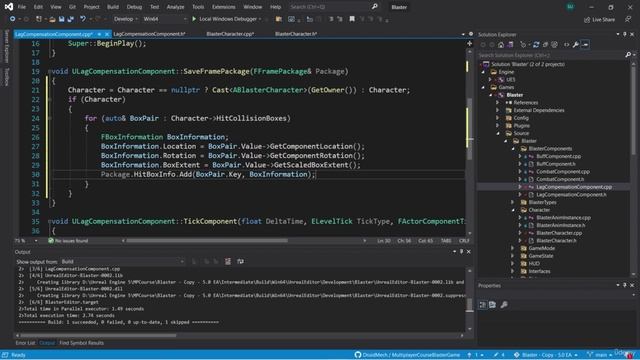Expand the Plugins folder
Image resolution: width=640 pixels, height=360 pixels.
498,126
